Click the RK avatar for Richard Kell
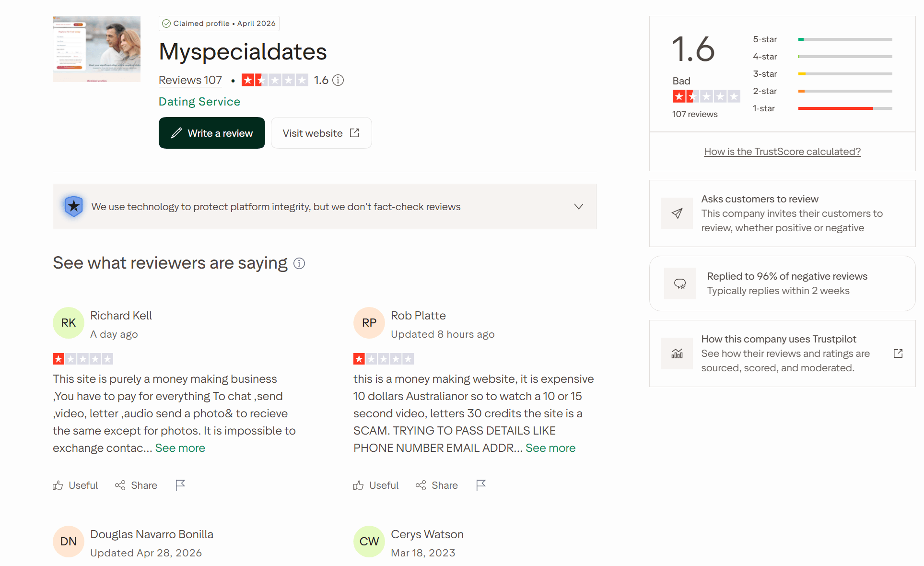 click(69, 323)
